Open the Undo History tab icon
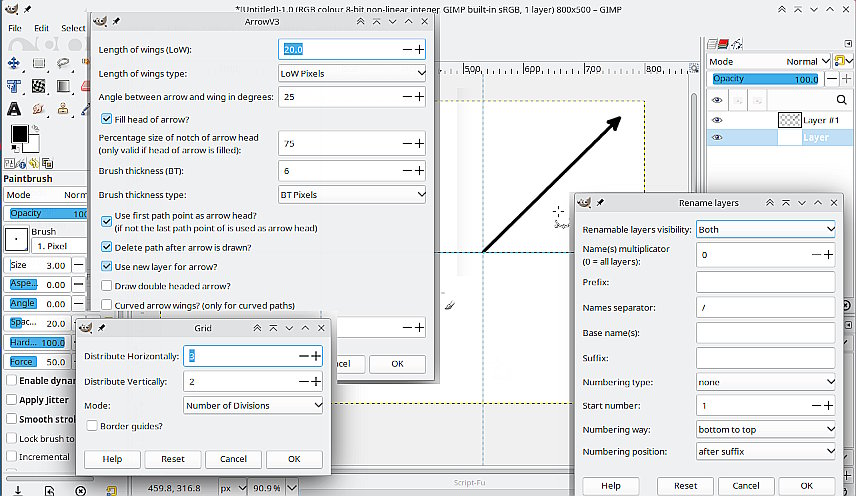 pos(34,163)
